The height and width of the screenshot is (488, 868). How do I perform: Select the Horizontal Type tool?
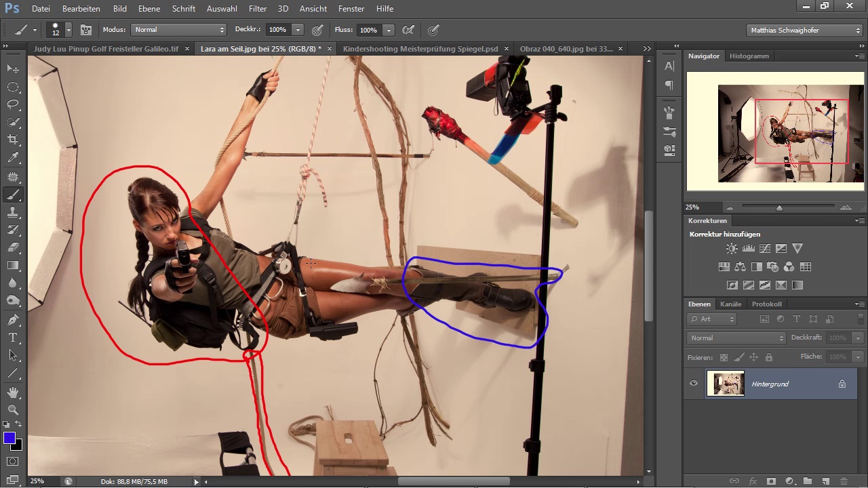[13, 338]
